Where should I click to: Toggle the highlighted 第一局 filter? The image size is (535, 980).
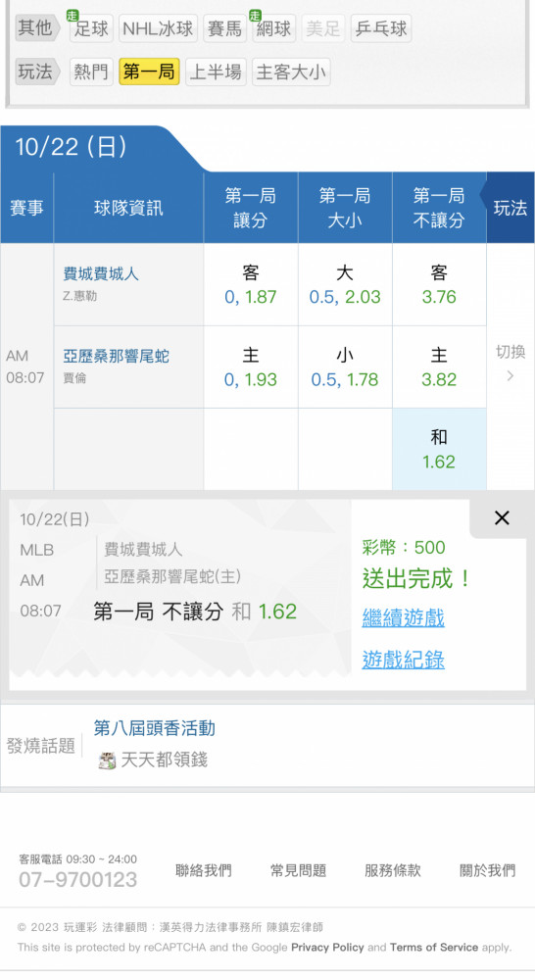[x=149, y=72]
